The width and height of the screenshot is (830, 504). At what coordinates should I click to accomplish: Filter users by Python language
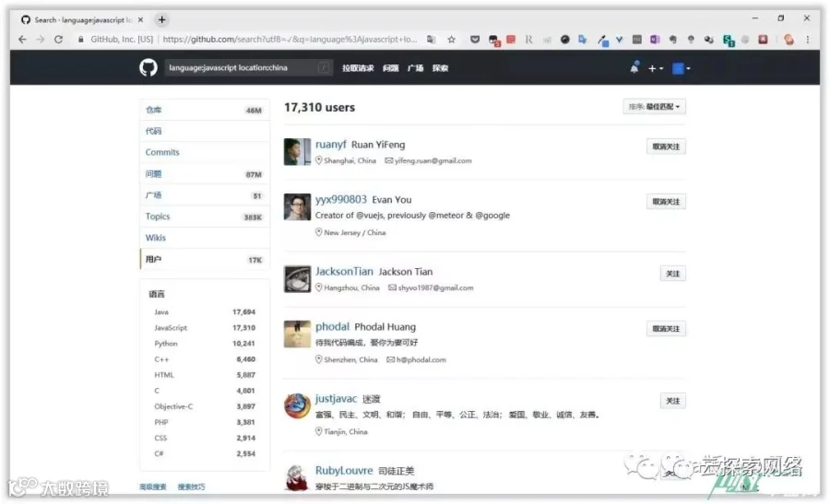coord(205,344)
